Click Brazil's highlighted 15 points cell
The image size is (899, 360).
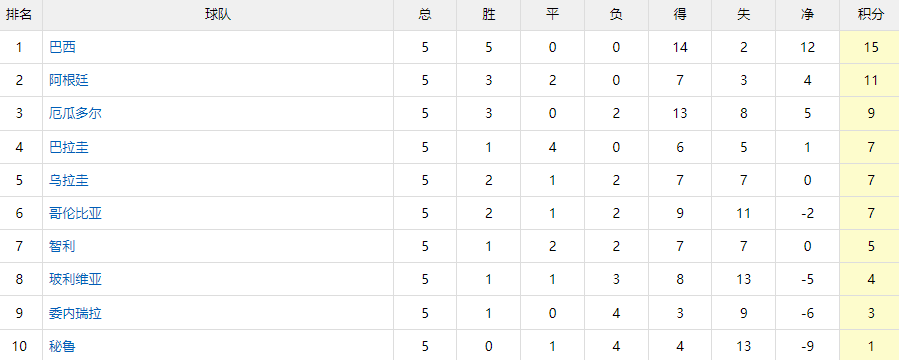871,47
